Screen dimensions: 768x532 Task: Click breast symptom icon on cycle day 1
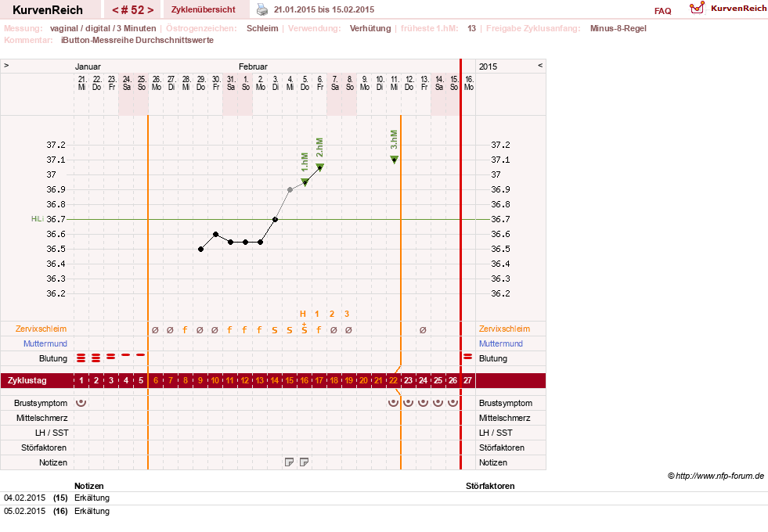[x=81, y=403]
